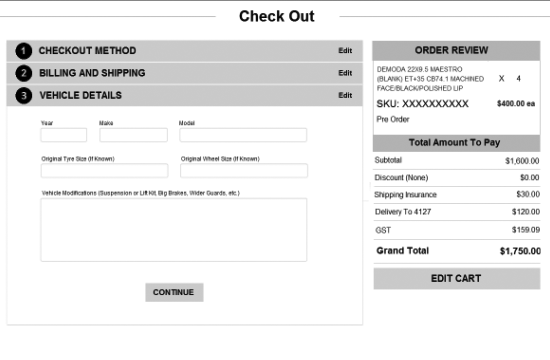The image size is (550, 360).
Task: Focus the Make input field
Action: [x=133, y=135]
